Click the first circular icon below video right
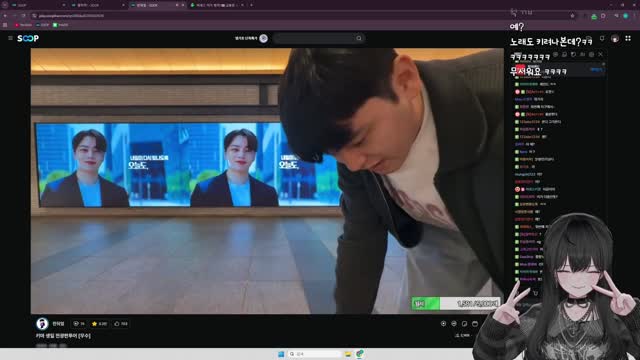The height and width of the screenshot is (360, 640). (x=443, y=324)
